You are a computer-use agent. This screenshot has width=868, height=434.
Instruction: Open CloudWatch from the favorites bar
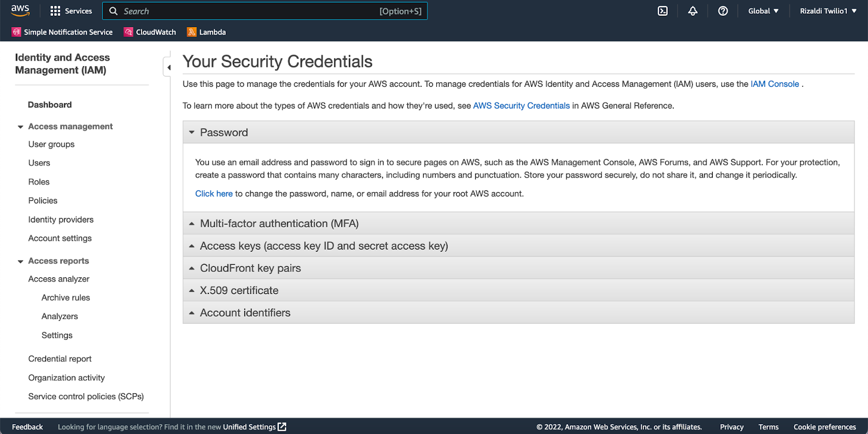tap(156, 32)
